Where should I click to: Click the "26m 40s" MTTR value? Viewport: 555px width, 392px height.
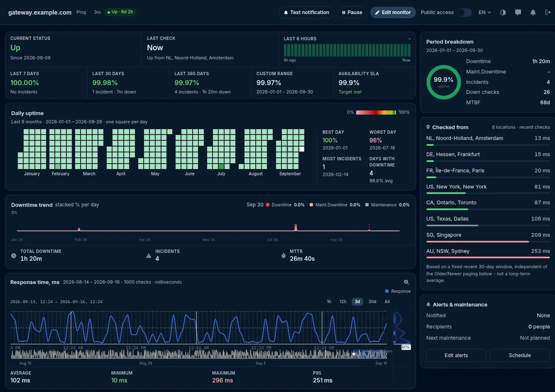click(302, 259)
